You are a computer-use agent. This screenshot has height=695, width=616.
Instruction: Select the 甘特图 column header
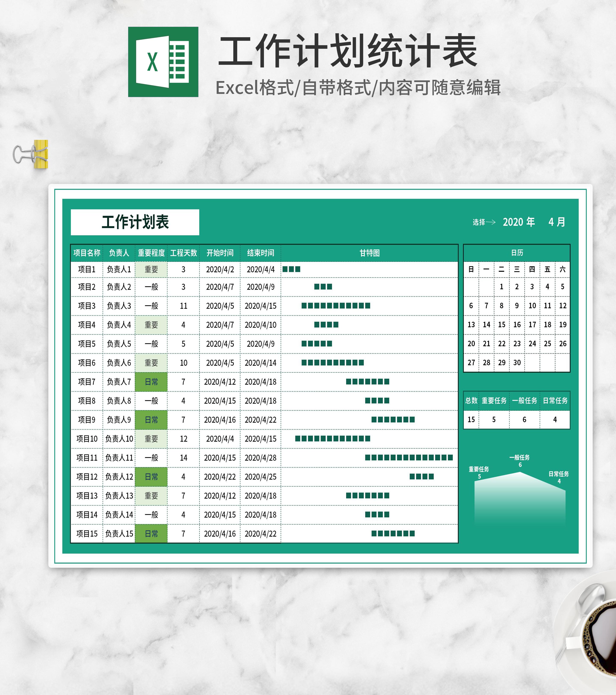pos(369,253)
